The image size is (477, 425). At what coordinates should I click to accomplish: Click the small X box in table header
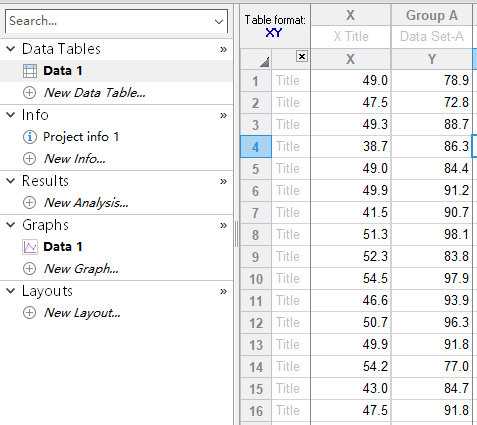tap(302, 56)
